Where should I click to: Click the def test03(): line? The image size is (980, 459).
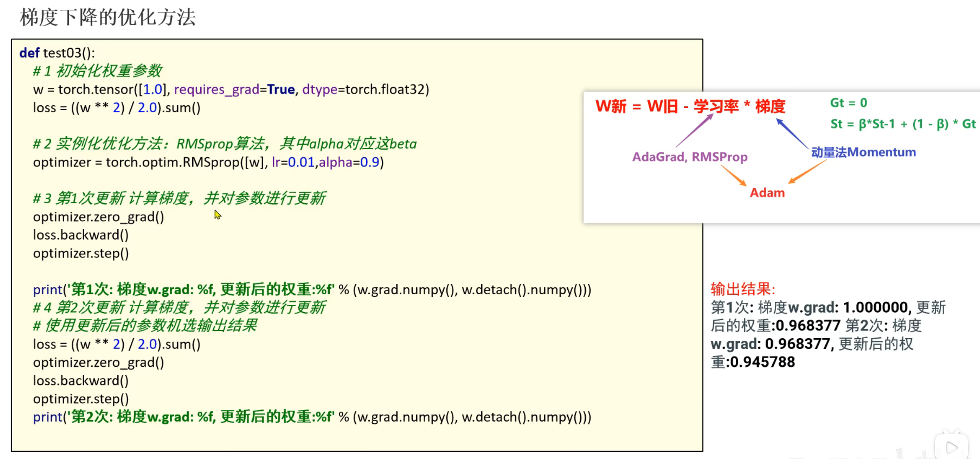click(x=57, y=53)
